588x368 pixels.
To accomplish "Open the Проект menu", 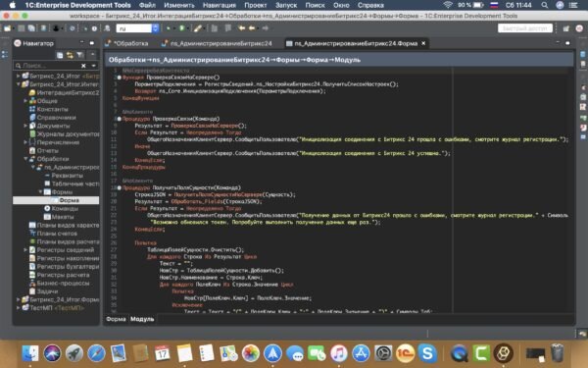I will point(256,5).
